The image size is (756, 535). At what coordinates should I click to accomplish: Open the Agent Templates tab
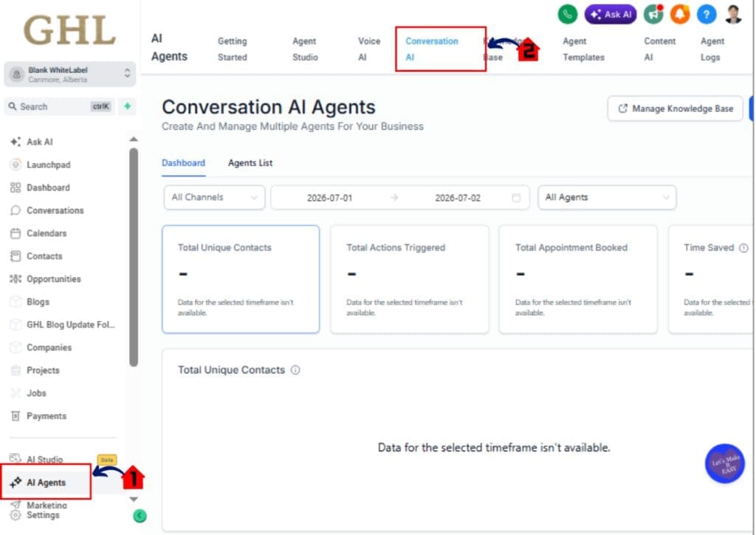(583, 49)
